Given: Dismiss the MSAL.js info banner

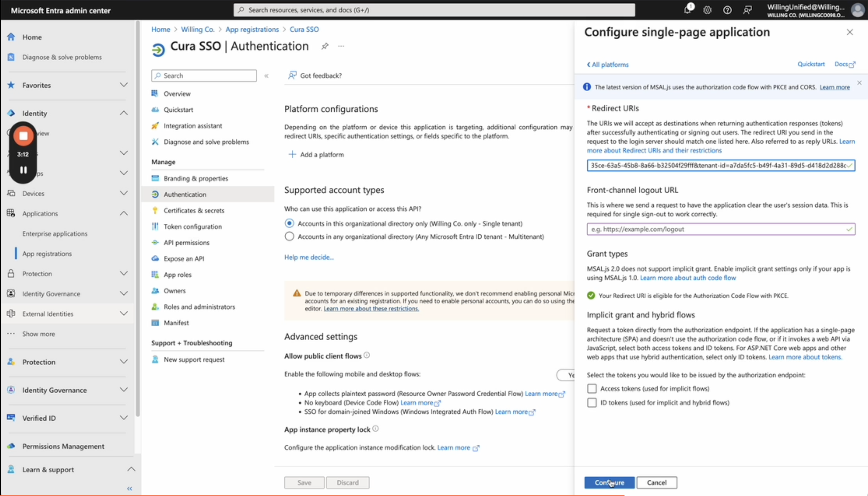Looking at the screenshot, I should (859, 83).
